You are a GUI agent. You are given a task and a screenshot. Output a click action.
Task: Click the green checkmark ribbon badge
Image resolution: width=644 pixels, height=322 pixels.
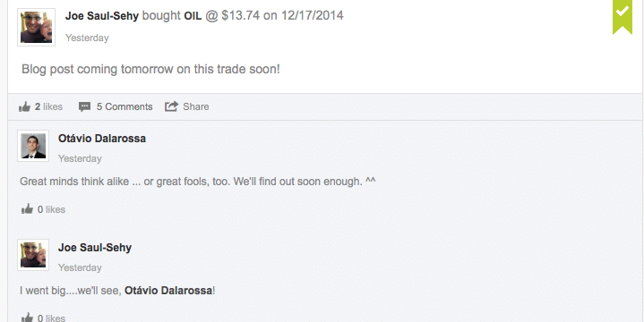click(x=623, y=17)
